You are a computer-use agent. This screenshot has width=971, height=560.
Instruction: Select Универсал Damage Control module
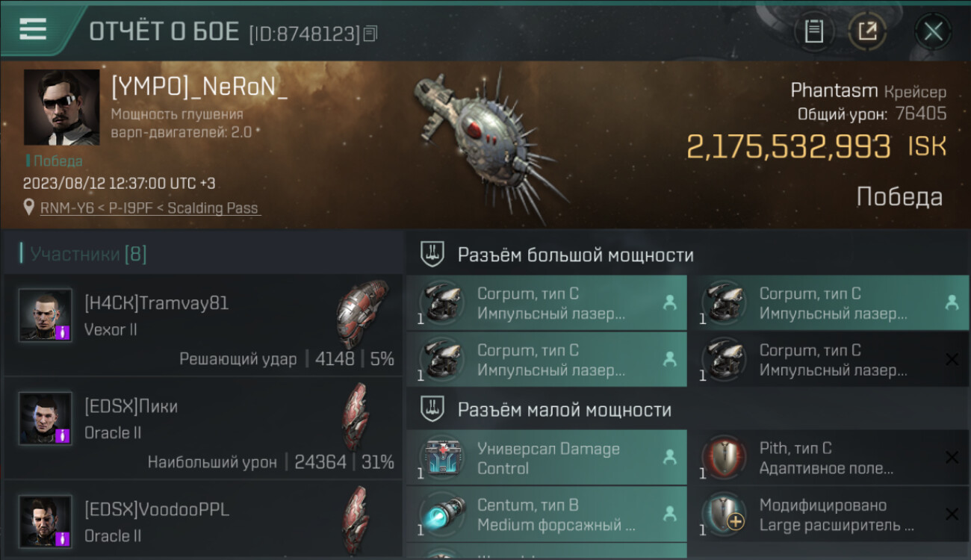tap(547, 458)
